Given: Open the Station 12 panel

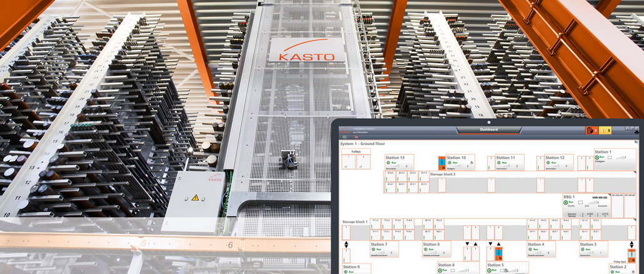Looking at the screenshot, I should click(x=559, y=162).
